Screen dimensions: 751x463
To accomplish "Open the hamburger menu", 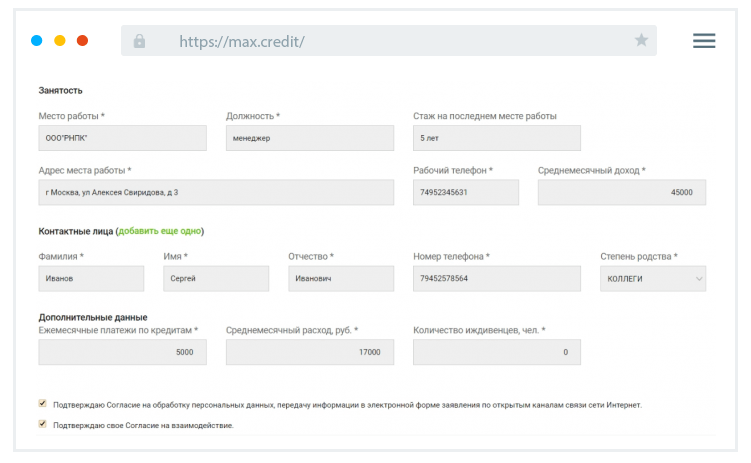I will pyautogui.click(x=704, y=40).
